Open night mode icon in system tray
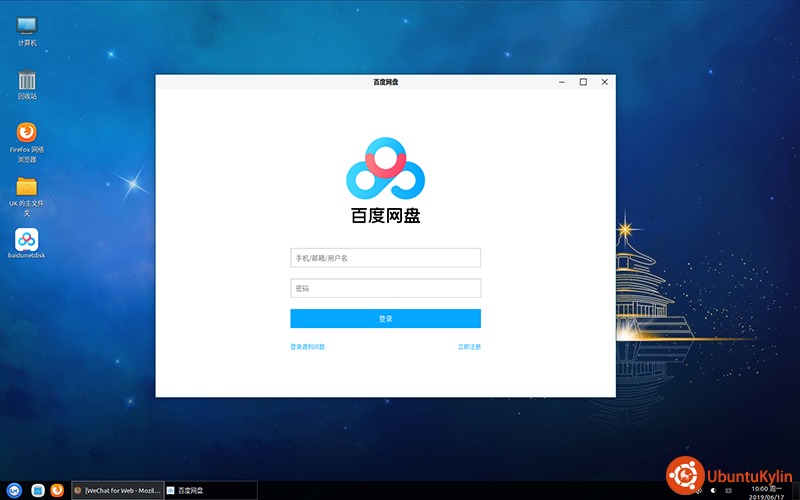 pos(711,490)
